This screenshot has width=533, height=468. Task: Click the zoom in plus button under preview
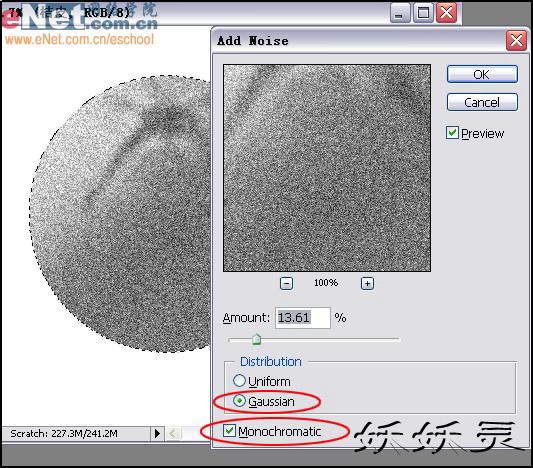tap(367, 283)
